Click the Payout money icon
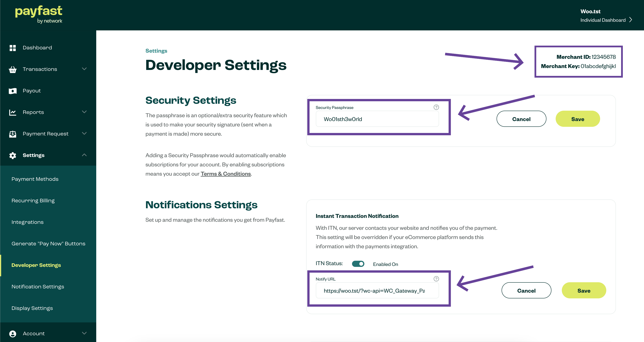 (13, 91)
